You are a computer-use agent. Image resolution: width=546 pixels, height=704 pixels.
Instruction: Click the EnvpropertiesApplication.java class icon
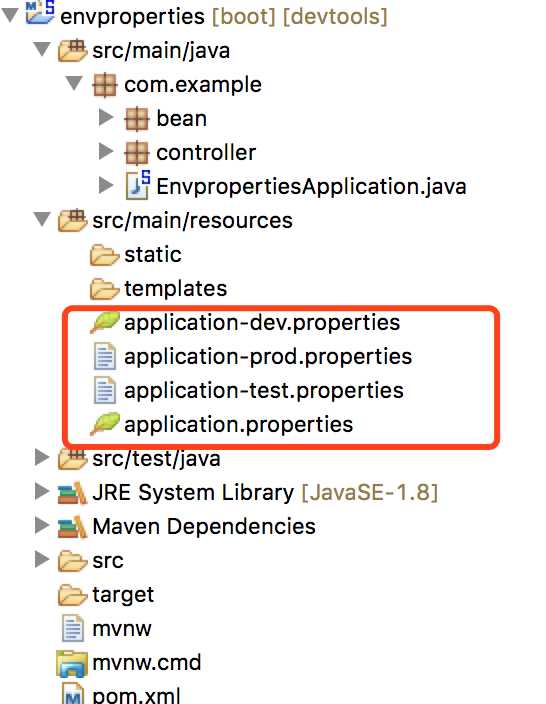[137, 185]
